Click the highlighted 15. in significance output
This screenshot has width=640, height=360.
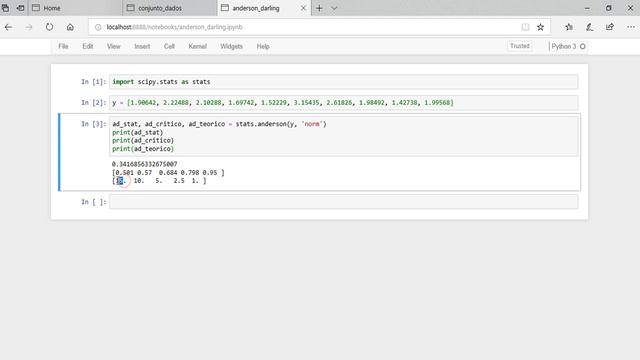pos(120,180)
